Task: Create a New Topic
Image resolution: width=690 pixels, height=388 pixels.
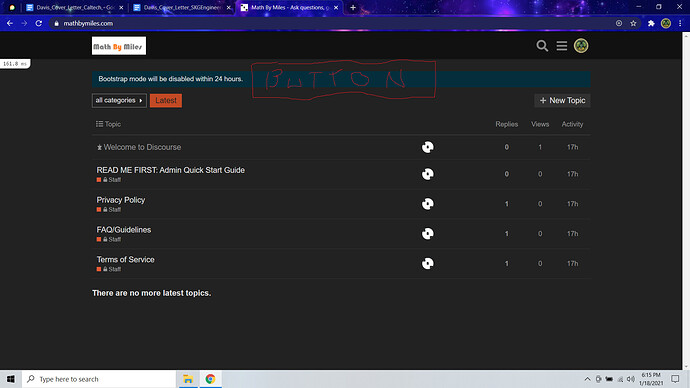Action: tap(562, 100)
